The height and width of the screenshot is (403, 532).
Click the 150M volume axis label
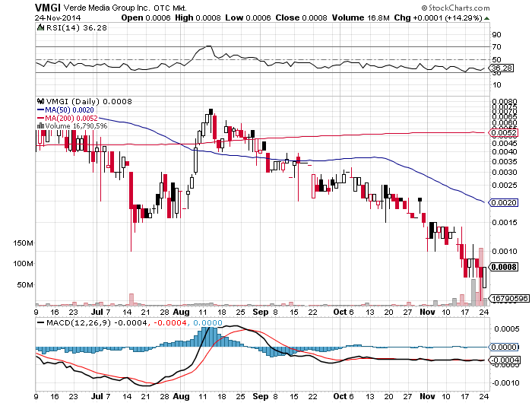point(23,243)
